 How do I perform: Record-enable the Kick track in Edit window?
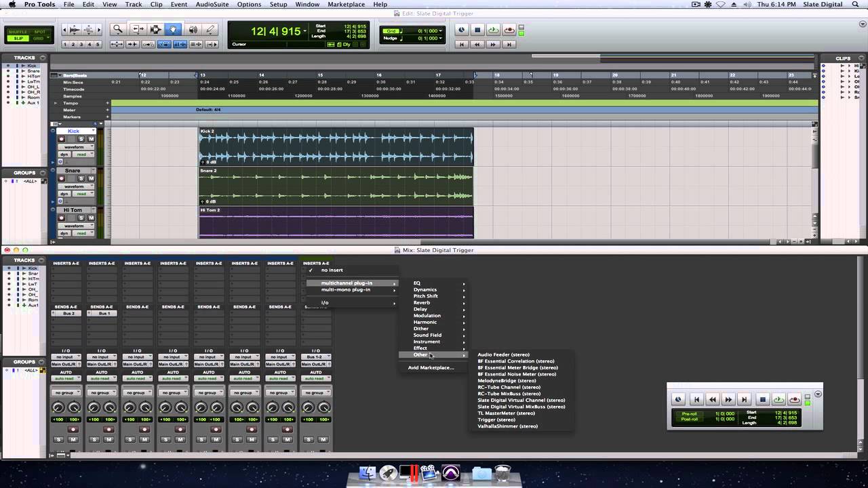pos(62,139)
